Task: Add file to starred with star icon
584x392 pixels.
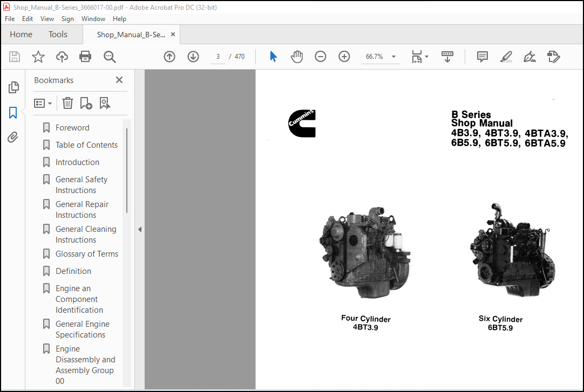Action: [38, 57]
